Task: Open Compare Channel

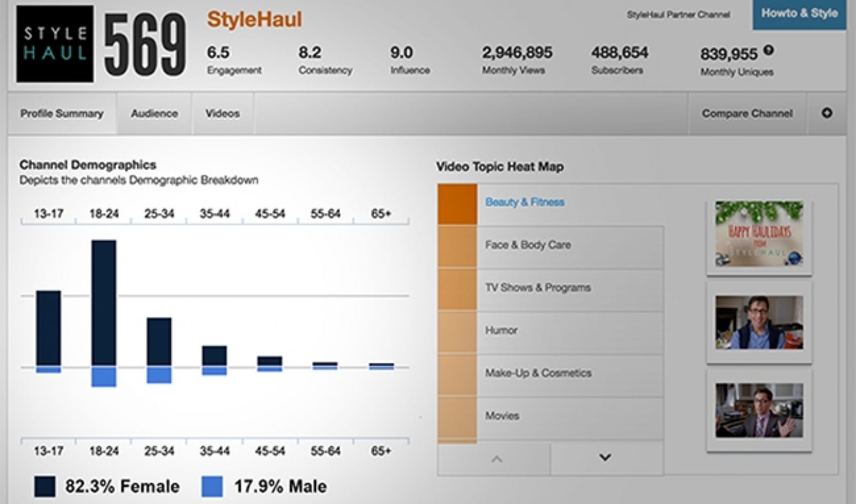Action: [748, 114]
